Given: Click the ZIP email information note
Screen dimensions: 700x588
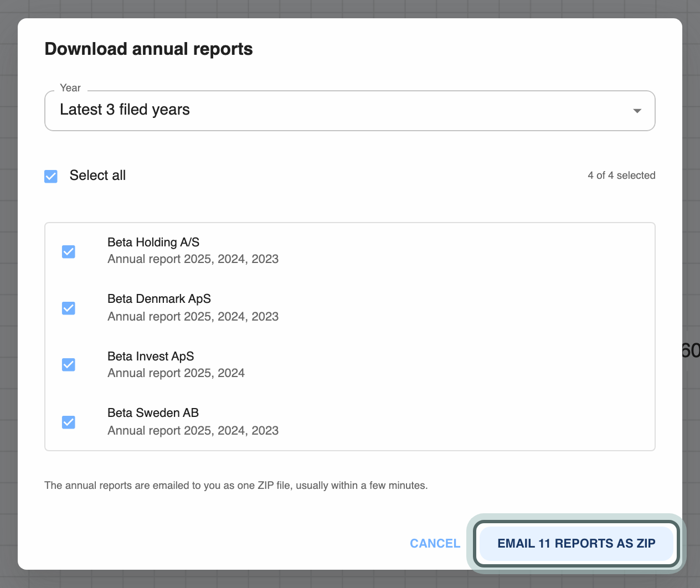Looking at the screenshot, I should [x=236, y=486].
